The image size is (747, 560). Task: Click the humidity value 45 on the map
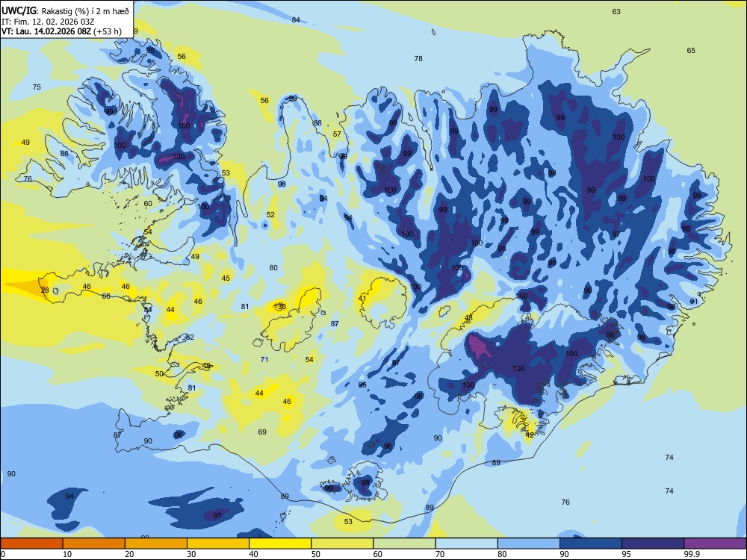coord(226,278)
